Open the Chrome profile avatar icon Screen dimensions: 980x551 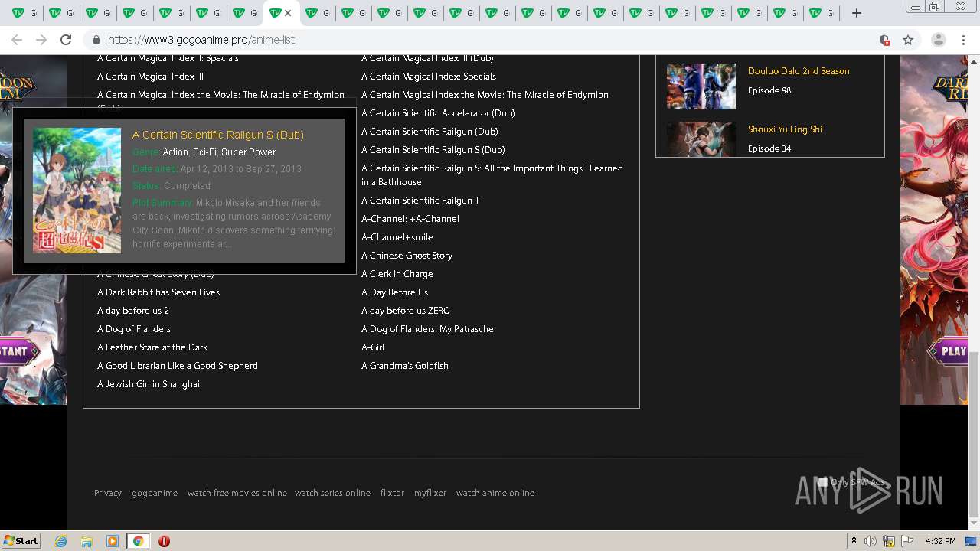pyautogui.click(x=938, y=40)
